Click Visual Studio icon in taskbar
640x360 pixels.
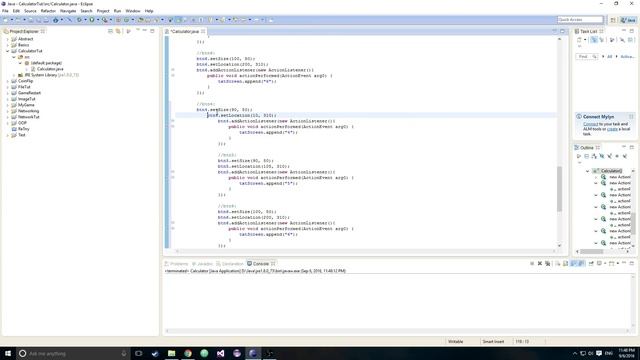pos(220,353)
